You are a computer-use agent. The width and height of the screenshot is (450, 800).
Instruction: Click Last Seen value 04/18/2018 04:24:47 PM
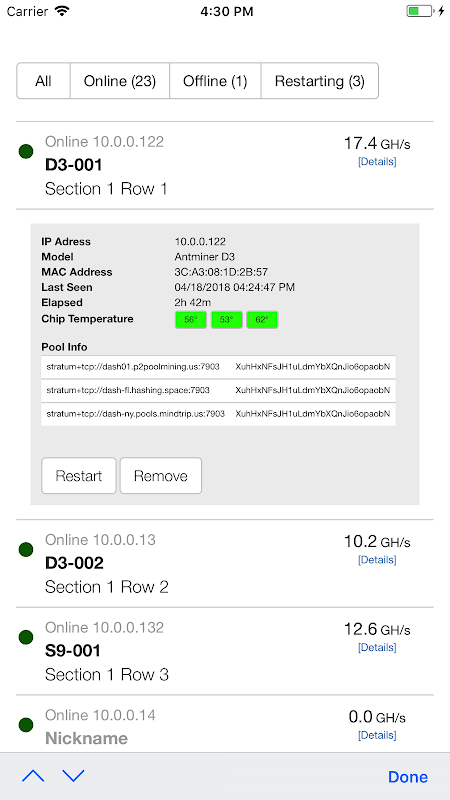[235, 287]
